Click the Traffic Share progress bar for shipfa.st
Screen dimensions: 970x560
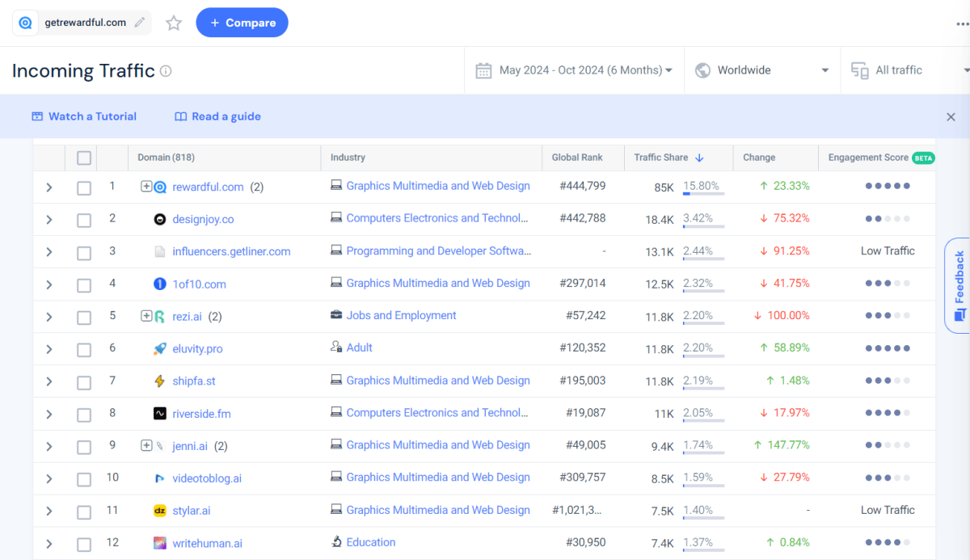point(702,388)
